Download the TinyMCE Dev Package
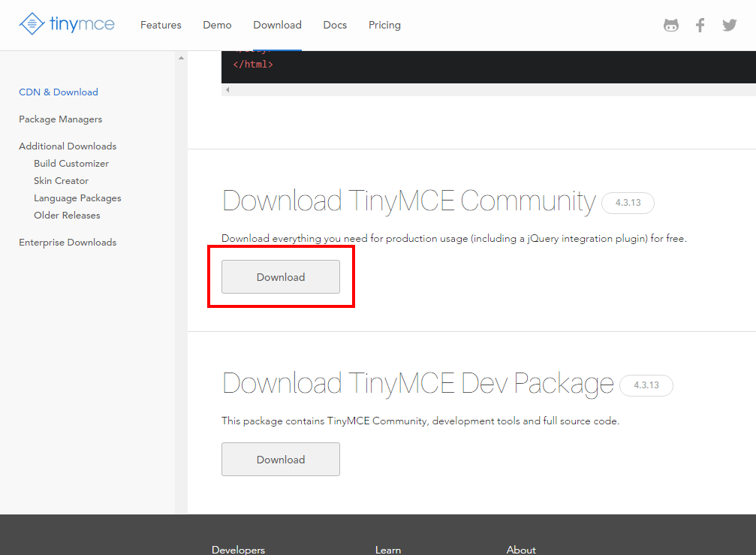756x555 pixels. pyautogui.click(x=280, y=459)
